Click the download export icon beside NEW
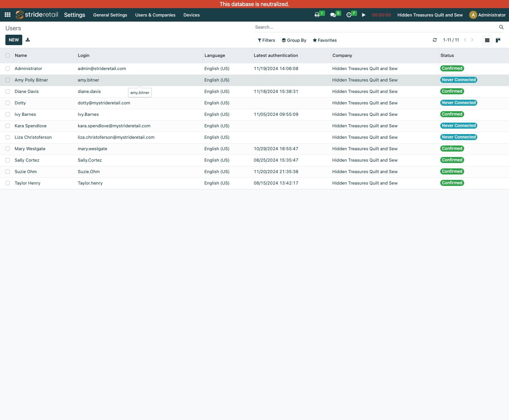This screenshot has height=420, width=509. pyautogui.click(x=28, y=40)
